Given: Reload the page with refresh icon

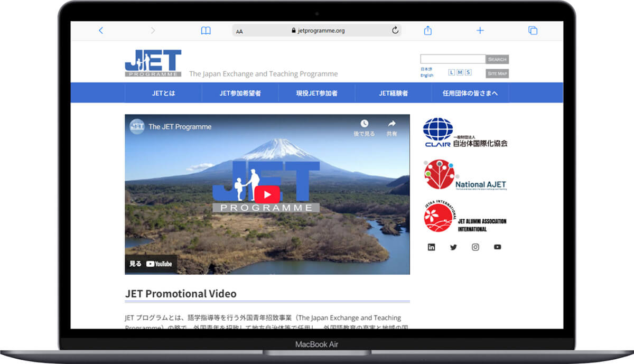Looking at the screenshot, I should 395,31.
